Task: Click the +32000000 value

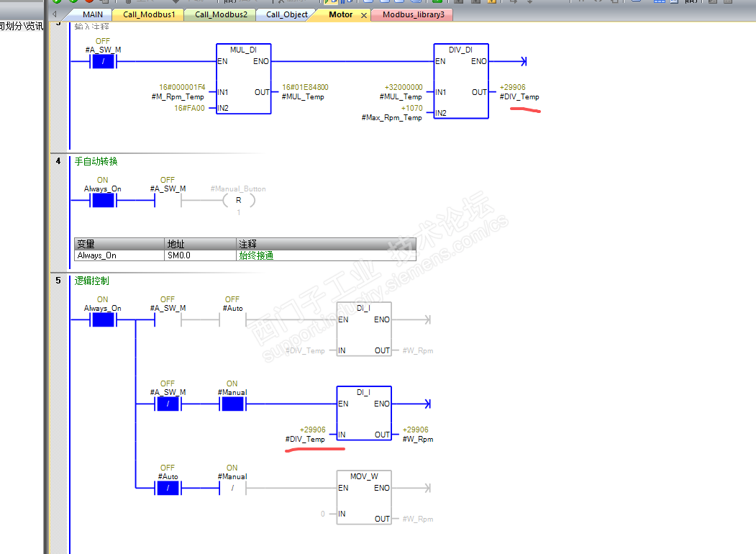Action: pos(403,87)
